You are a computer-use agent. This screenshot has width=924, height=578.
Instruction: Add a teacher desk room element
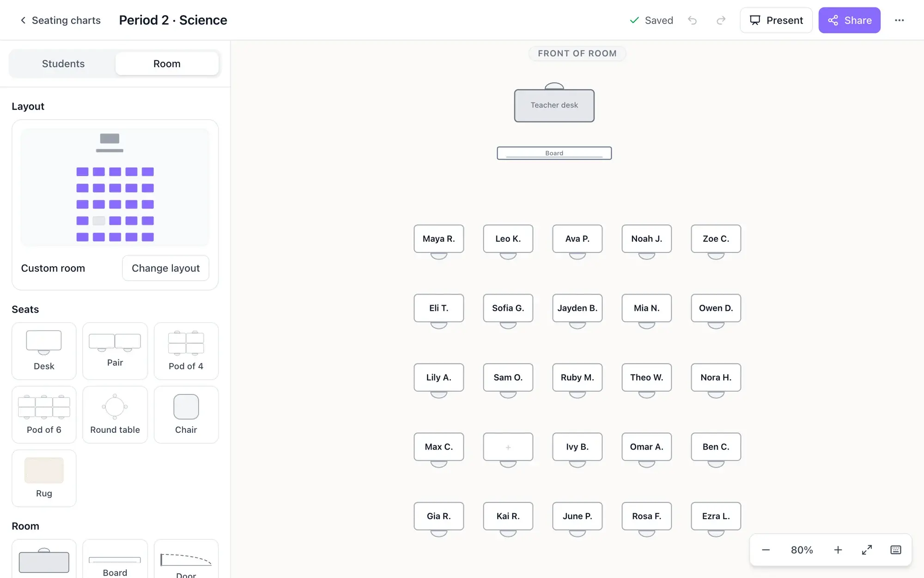coord(44,559)
